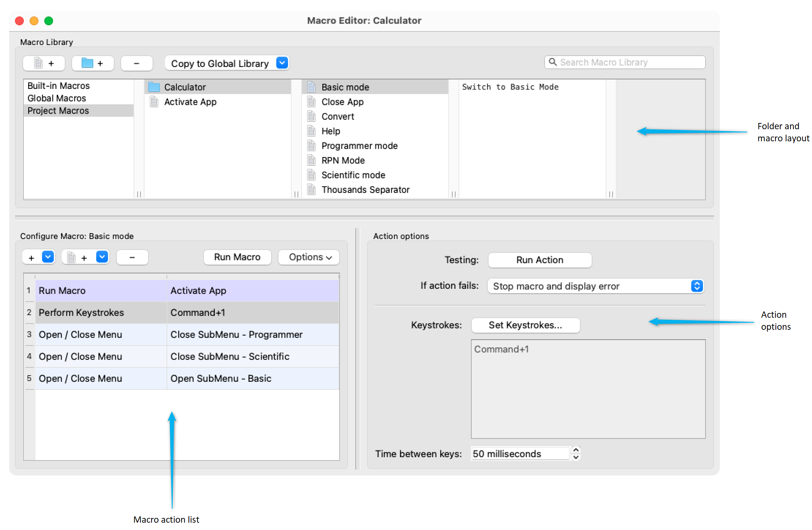Select the Calculator folder
The height and width of the screenshot is (530, 812).
[185, 87]
